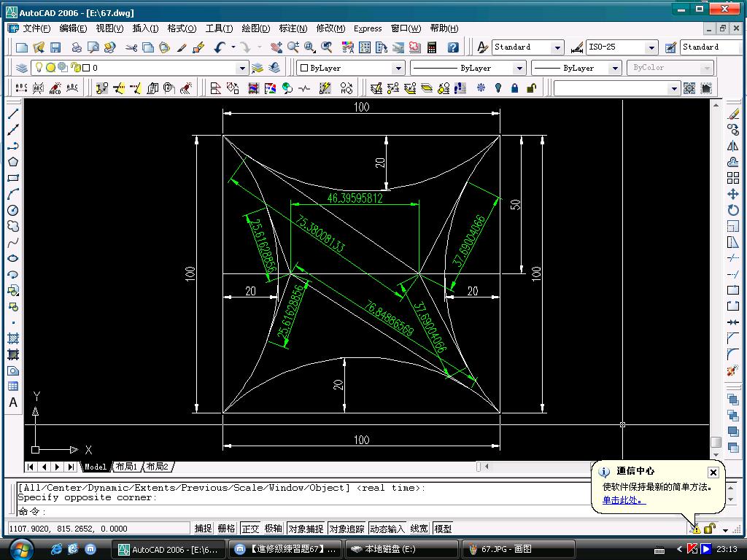Open Layer Properties Manager icon
Viewport: 747px width, 560px height.
coord(21,68)
